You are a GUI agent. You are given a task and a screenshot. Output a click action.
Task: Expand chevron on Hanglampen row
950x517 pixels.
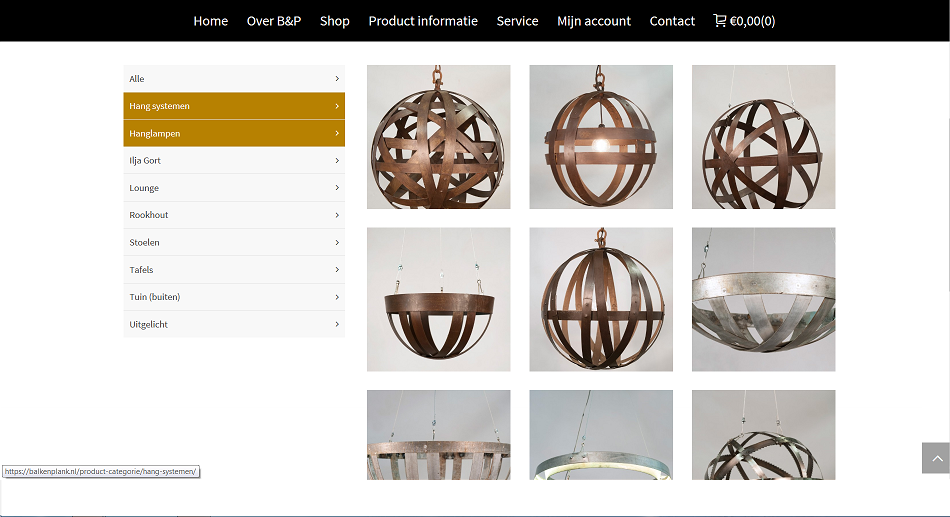tap(337, 133)
